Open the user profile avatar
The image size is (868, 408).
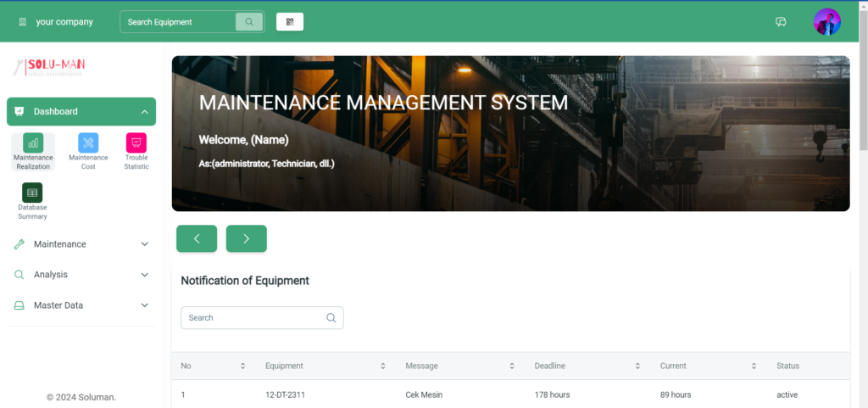coord(827,22)
